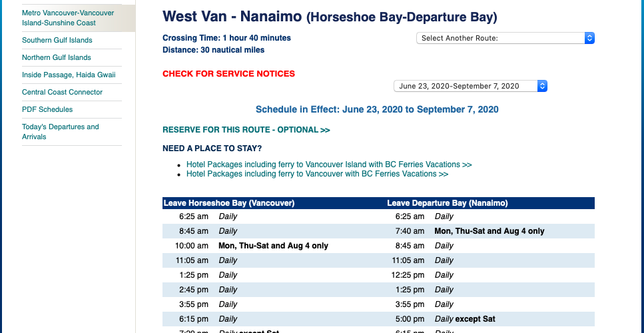This screenshot has height=333, width=644.
Task: Open the schedule date range dropdown
Action: (470, 86)
